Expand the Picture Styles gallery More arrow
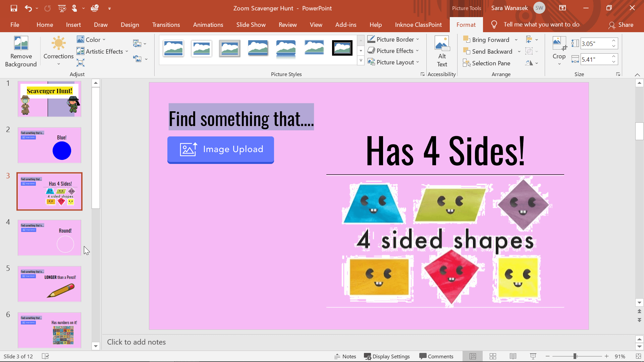Viewport: 644px width, 362px height. coord(361,61)
